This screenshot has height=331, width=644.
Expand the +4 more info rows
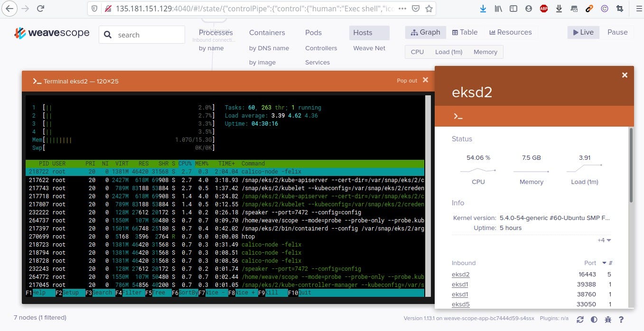pos(604,240)
